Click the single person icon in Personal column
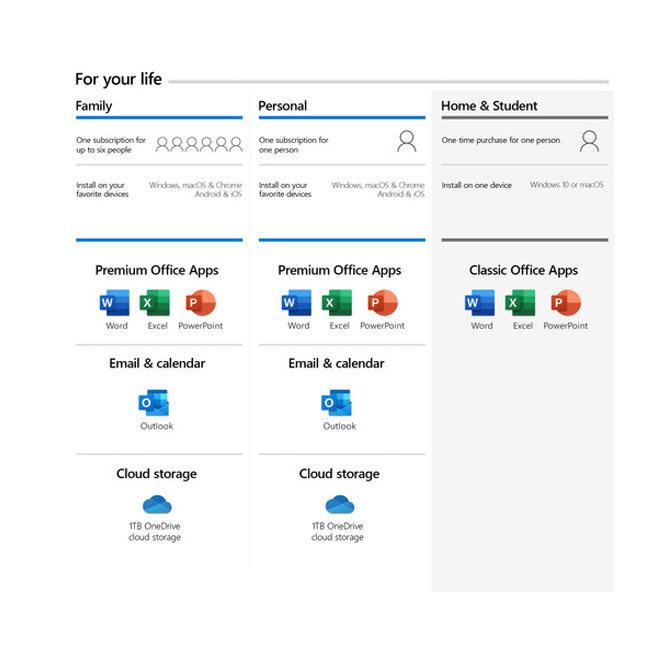The image size is (650, 650). coord(407,141)
